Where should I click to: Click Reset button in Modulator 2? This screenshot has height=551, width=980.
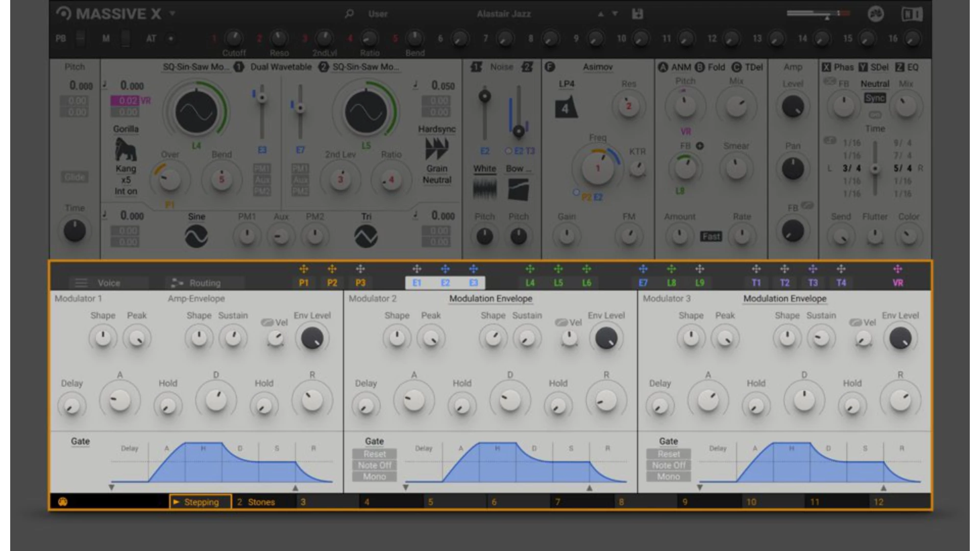(375, 454)
